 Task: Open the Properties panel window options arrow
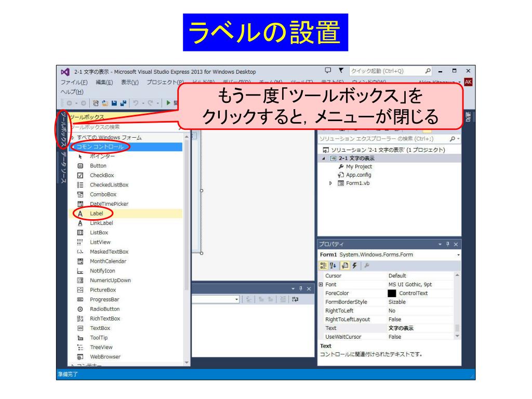click(440, 244)
